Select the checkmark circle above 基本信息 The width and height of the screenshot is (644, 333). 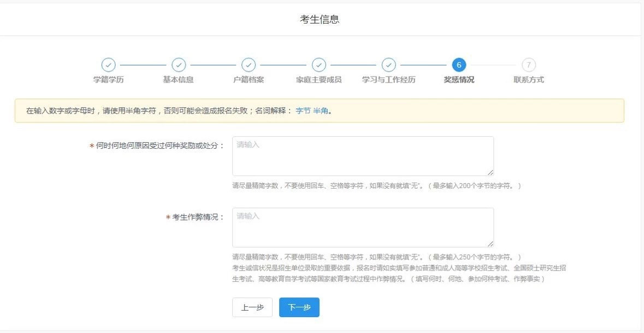(x=179, y=65)
